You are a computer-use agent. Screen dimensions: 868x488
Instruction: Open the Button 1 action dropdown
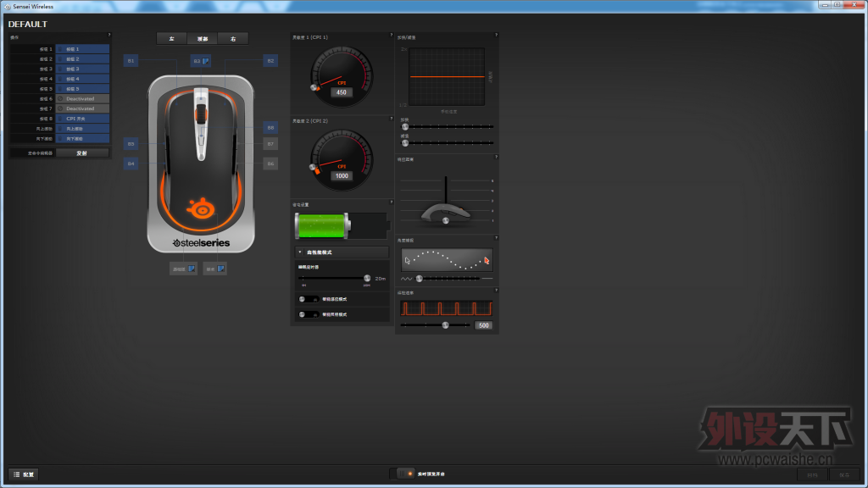tap(82, 49)
